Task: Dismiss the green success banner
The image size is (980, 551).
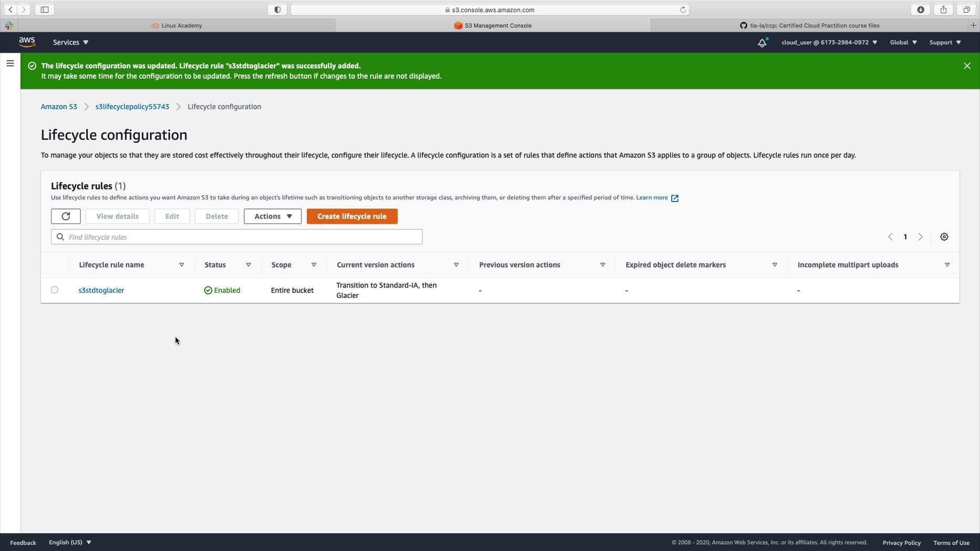Action: click(x=967, y=66)
